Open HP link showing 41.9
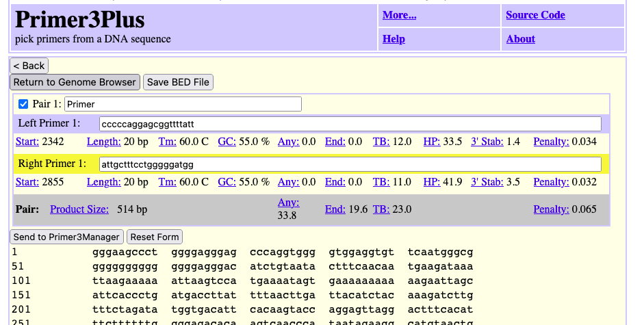The width and height of the screenshot is (644, 325). coord(432,182)
